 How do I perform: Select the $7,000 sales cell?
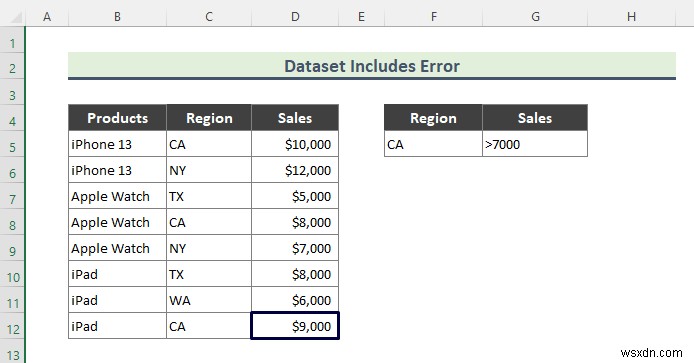pyautogui.click(x=295, y=248)
